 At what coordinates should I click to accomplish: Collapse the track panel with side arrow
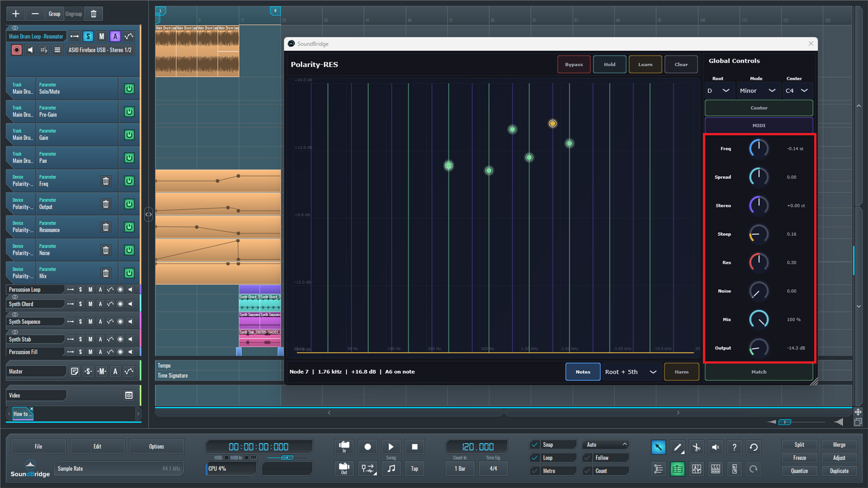pos(148,215)
